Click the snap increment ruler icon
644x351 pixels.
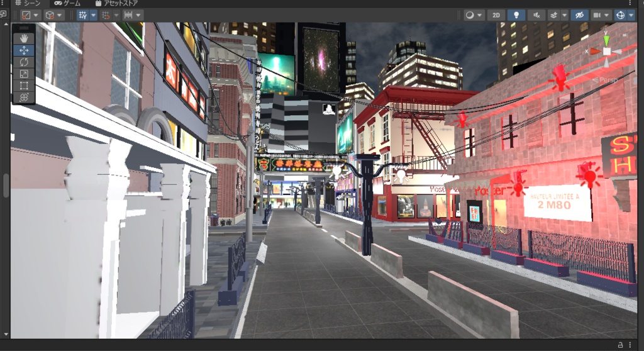[x=128, y=15]
